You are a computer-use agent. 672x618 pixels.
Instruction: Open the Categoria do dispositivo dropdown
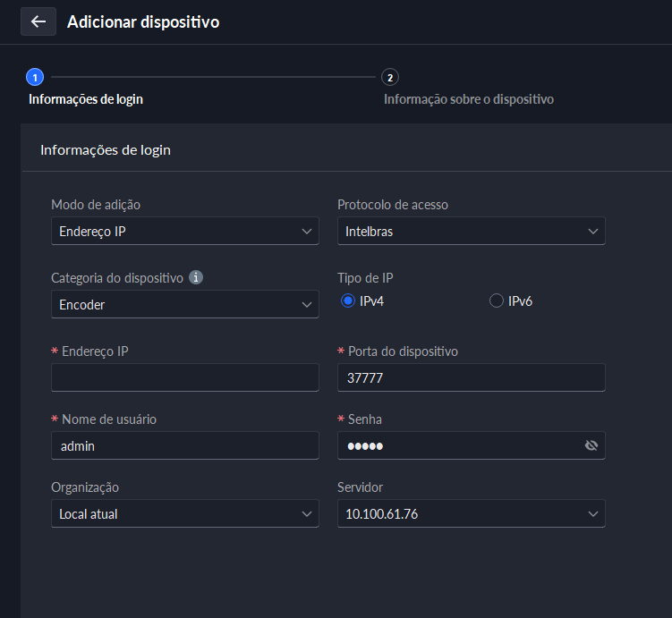[184, 304]
